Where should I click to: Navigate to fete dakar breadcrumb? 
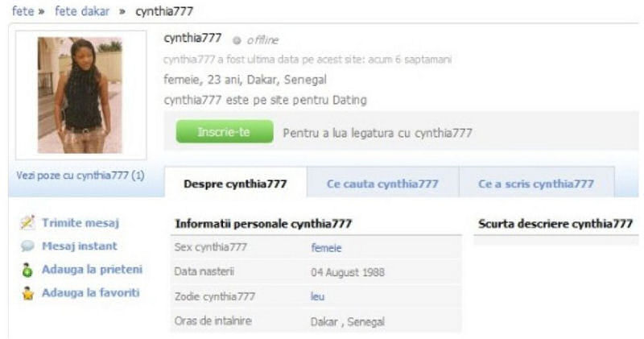click(x=82, y=11)
